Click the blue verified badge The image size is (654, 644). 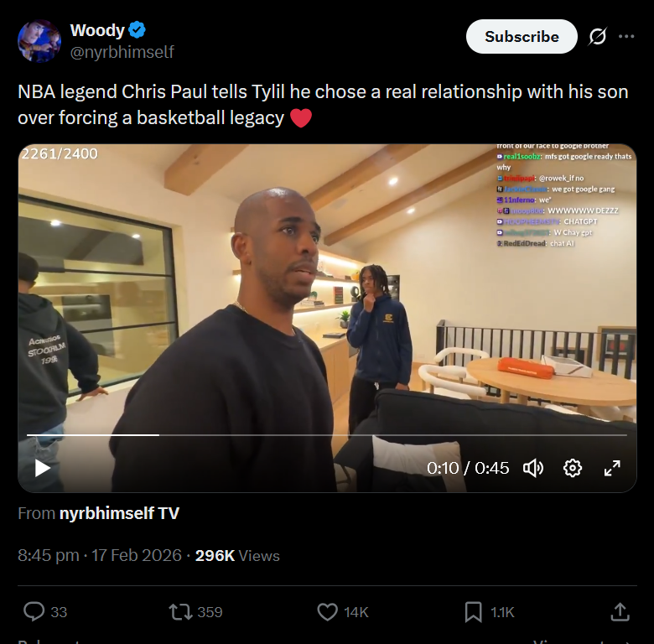137,30
